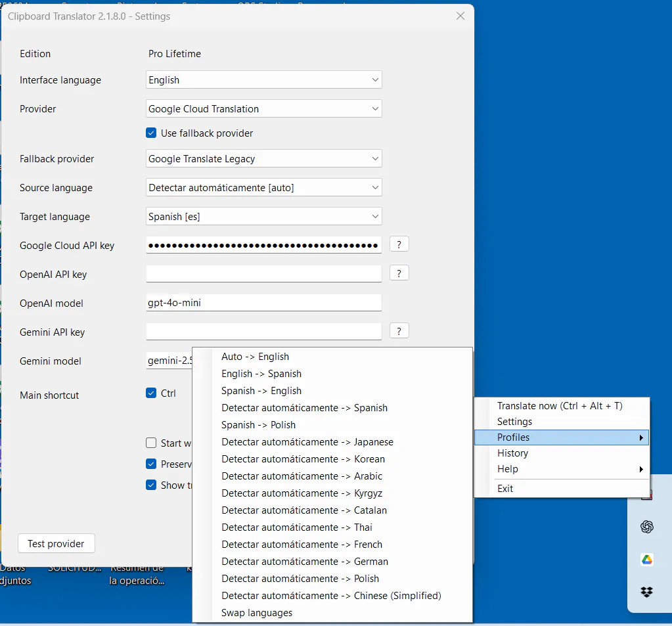Select Swap languages menu entry
This screenshot has width=672, height=626.
pyautogui.click(x=332, y=613)
